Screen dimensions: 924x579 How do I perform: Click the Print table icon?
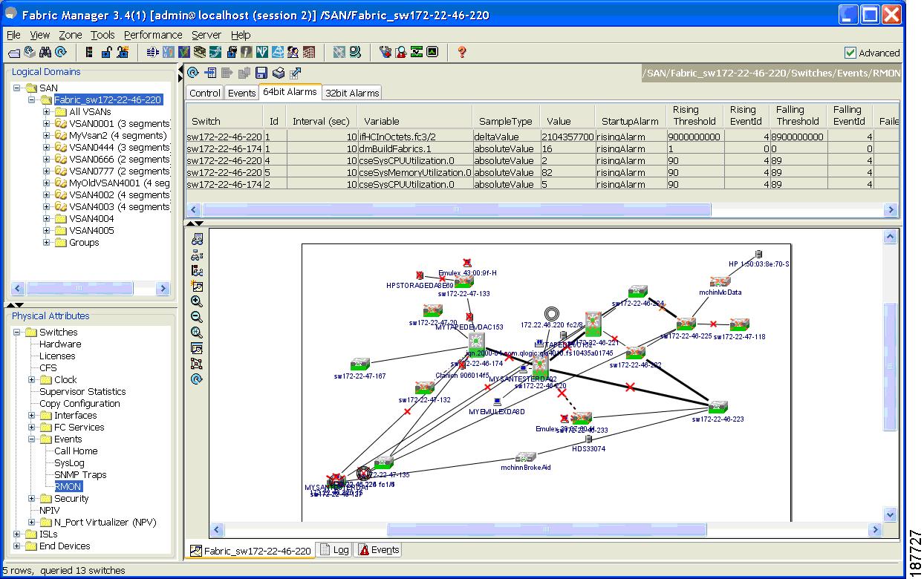click(278, 72)
